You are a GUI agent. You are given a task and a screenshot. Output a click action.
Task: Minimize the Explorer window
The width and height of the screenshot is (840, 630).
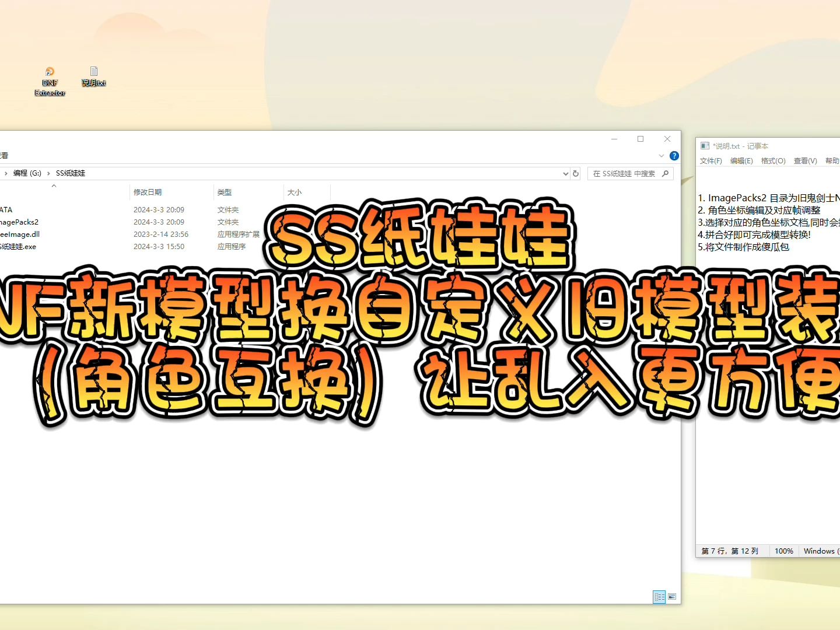[x=614, y=139]
